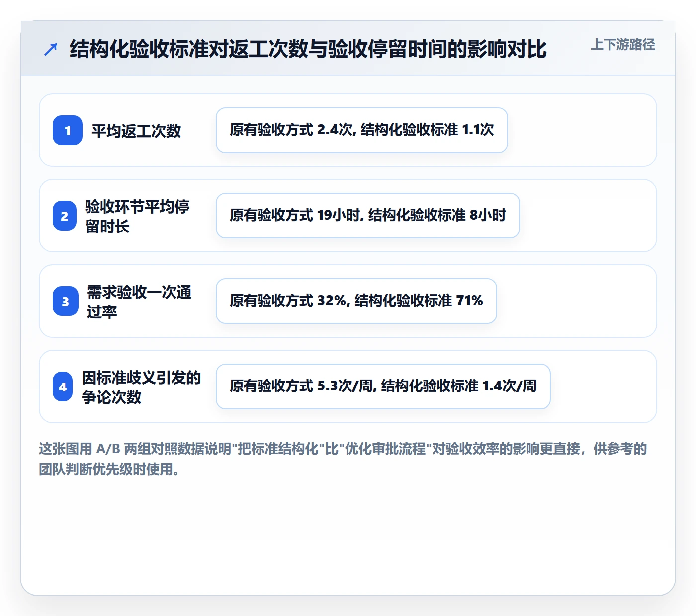Viewport: 696px width, 616px height.
Task: Select the 需求验收一次通过率 label
Action: click(x=139, y=302)
